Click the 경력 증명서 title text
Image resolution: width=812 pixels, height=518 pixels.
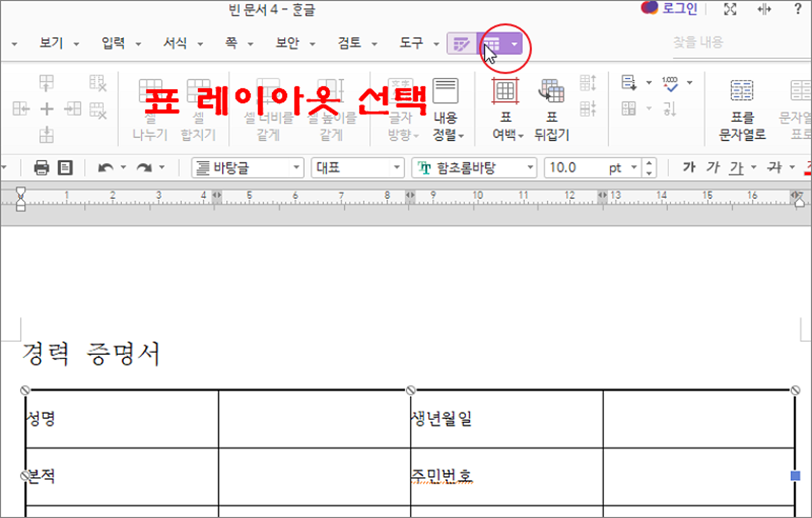pos(91,354)
